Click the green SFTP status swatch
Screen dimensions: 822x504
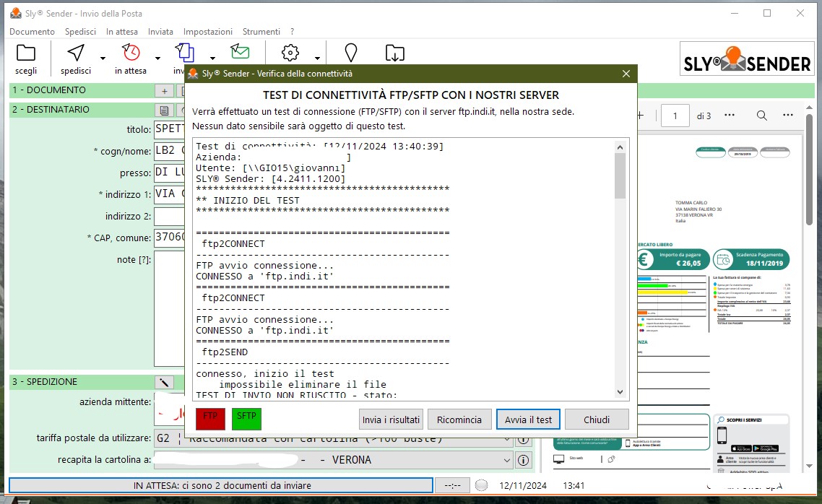246,419
